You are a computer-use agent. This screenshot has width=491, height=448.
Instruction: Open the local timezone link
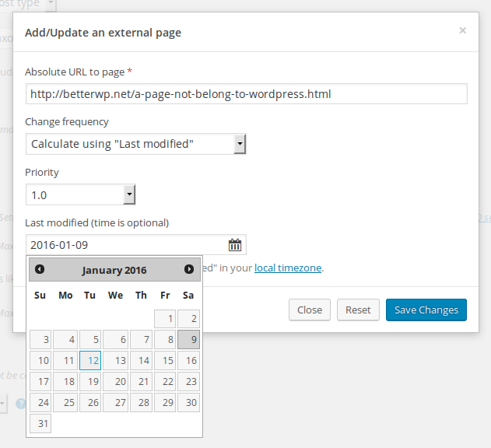point(288,268)
